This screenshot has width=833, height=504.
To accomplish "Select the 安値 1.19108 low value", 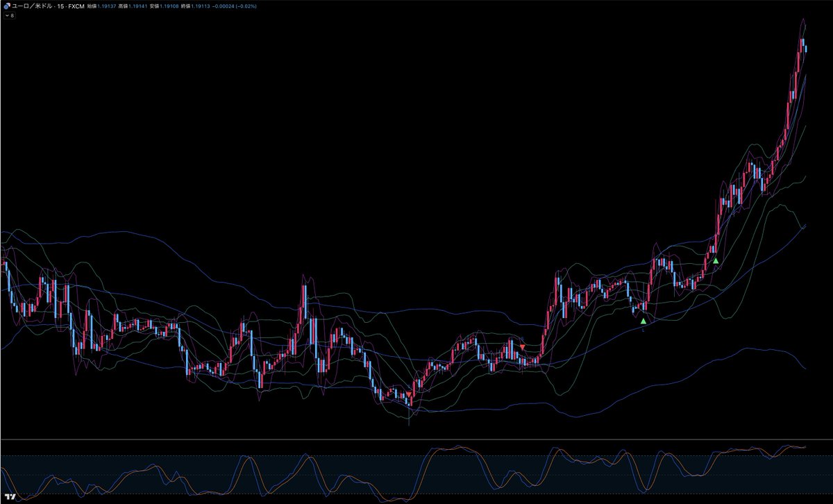I will pyautogui.click(x=163, y=6).
